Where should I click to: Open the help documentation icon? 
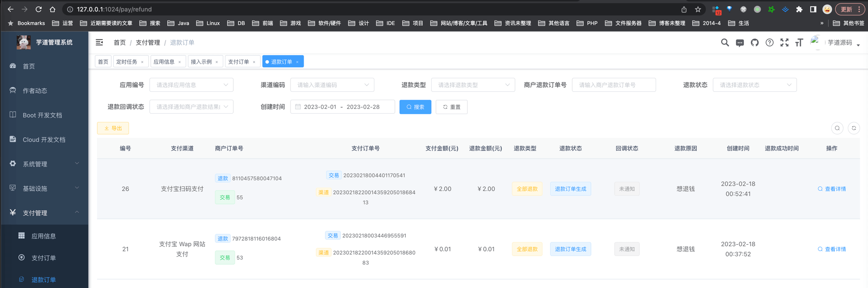tap(769, 42)
